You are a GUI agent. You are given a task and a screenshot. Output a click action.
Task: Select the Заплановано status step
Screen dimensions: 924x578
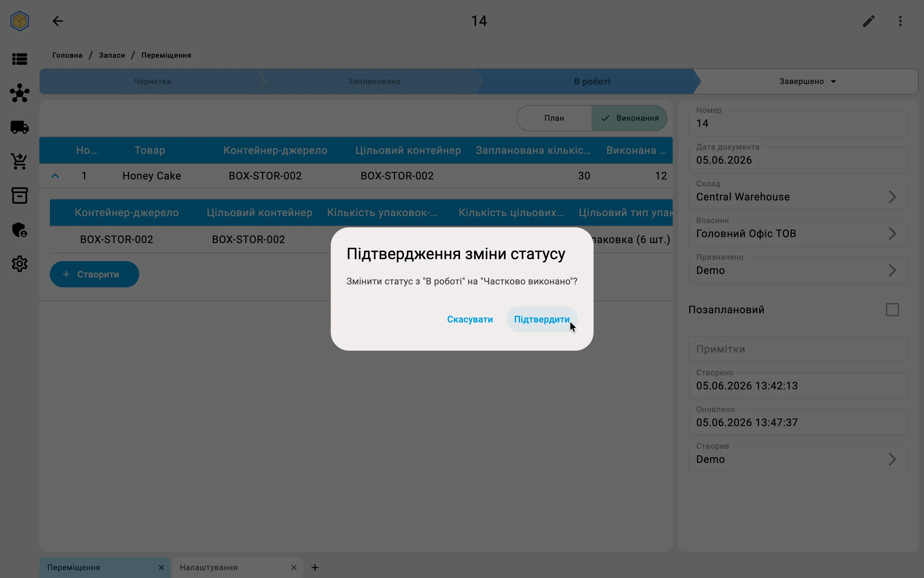374,81
